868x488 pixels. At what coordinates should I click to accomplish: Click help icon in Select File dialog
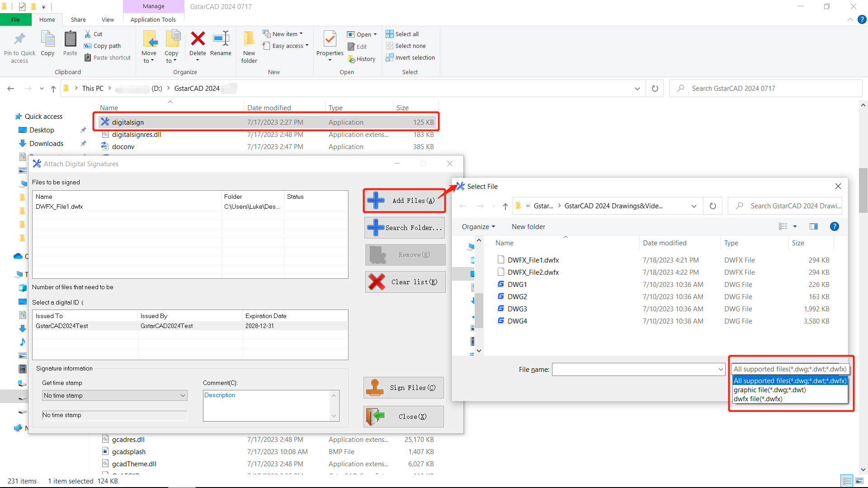tap(835, 226)
